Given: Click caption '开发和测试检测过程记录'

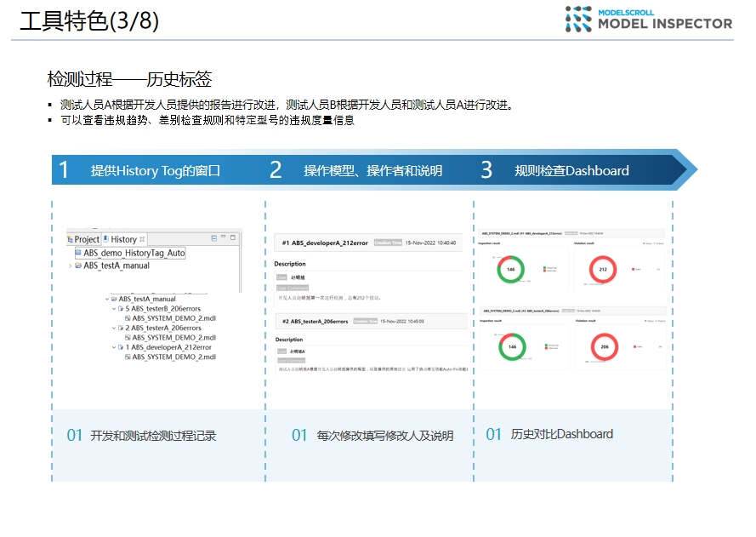Looking at the screenshot, I should [x=153, y=436].
